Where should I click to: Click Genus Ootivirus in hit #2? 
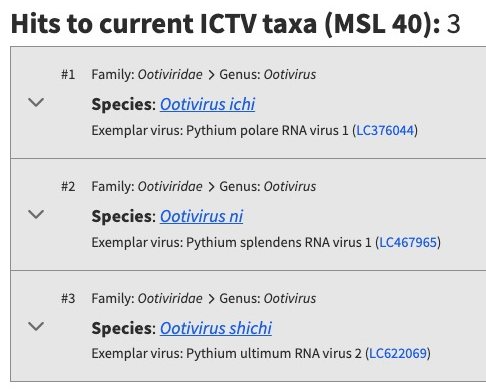(268, 186)
